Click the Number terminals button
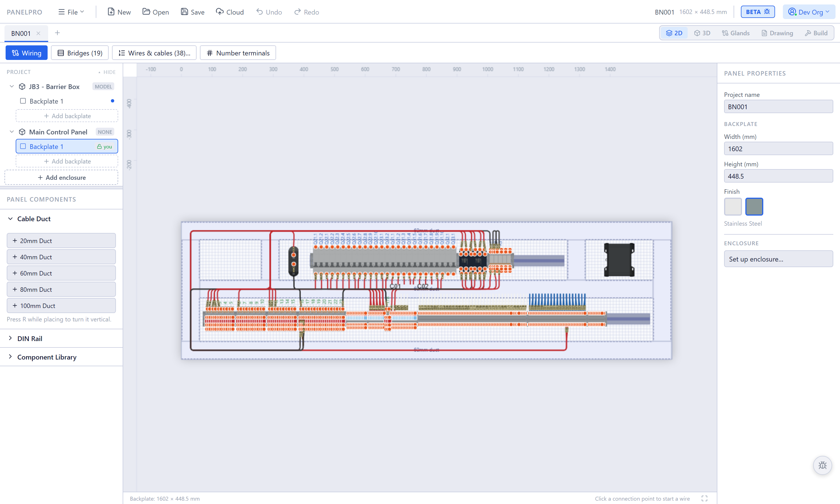The image size is (840, 504). click(238, 53)
